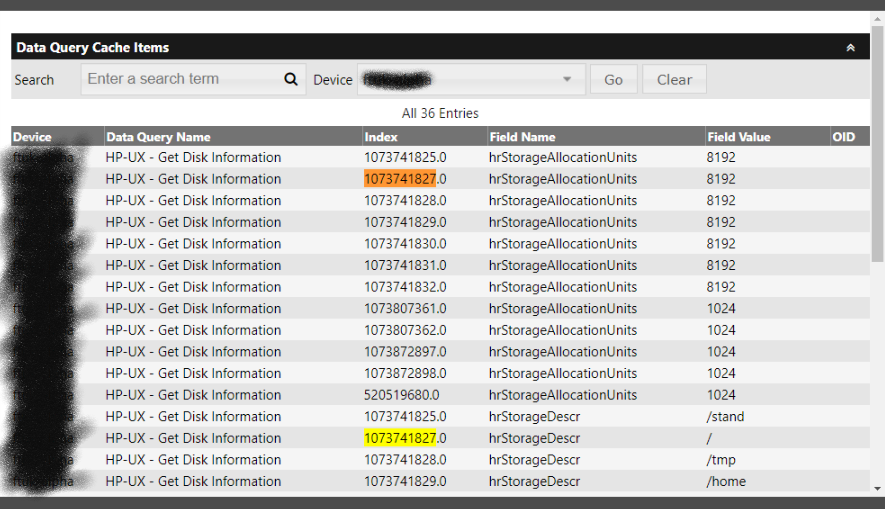The height and width of the screenshot is (509, 885).
Task: Click Field Value 1024 in row 520519680.0
Action: pyautogui.click(x=721, y=395)
